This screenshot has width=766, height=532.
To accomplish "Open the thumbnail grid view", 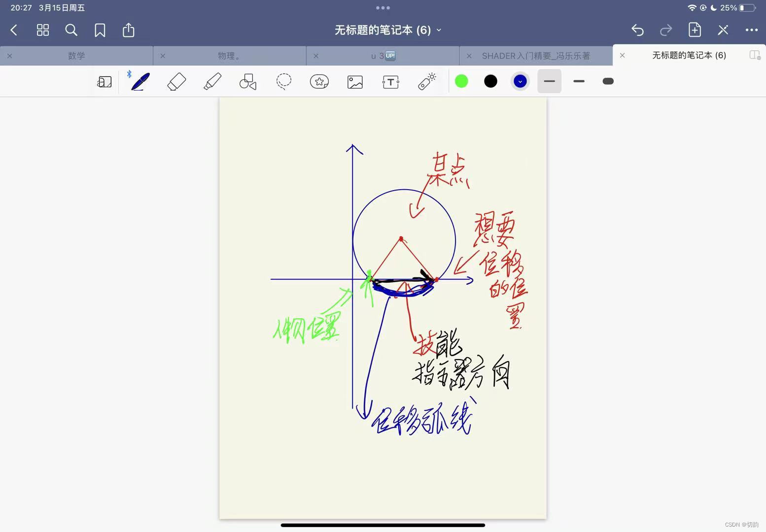I will 43,30.
